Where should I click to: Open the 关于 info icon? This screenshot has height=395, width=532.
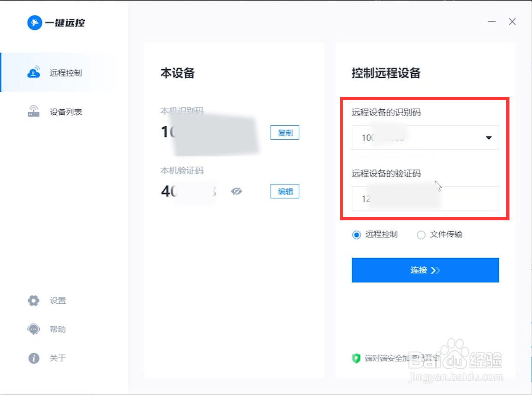33,358
